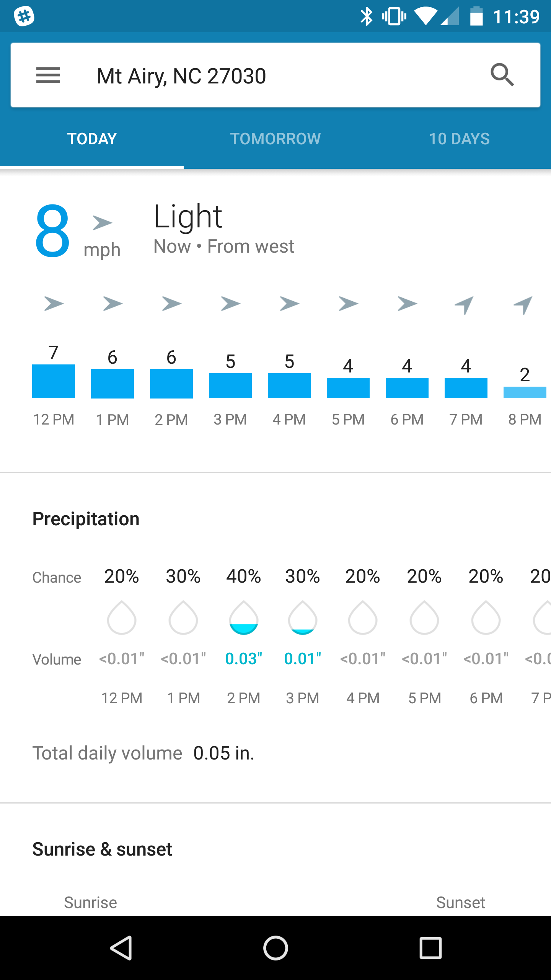Tap the wind direction arrow above 12 PM
Image resolution: width=551 pixels, height=980 pixels.
coord(53,304)
